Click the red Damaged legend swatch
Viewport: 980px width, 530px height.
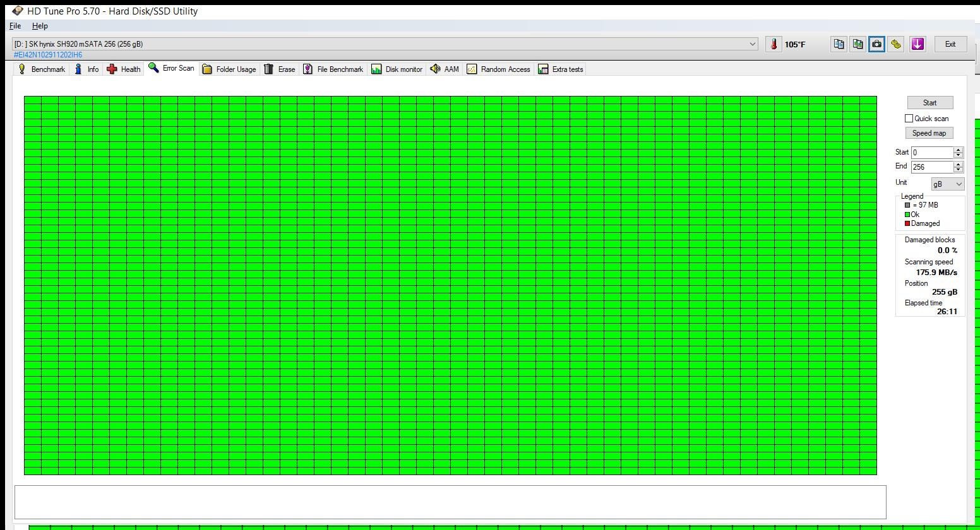pos(907,223)
